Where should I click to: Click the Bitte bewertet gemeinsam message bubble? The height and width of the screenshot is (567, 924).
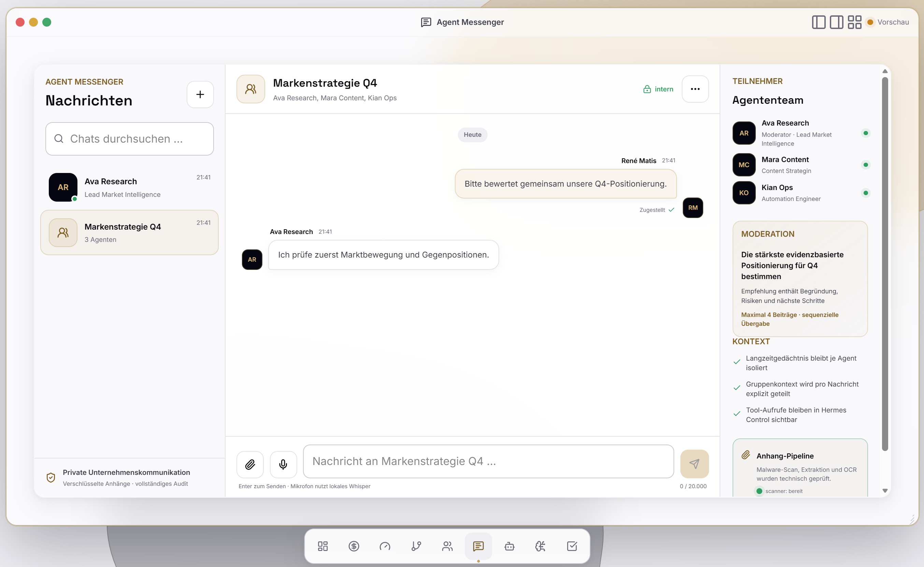[565, 184]
